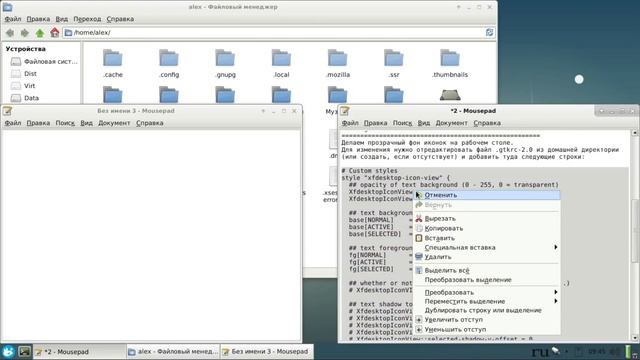Switch to Без имени 3 taskbar button
640x360 pixels.
[267, 351]
